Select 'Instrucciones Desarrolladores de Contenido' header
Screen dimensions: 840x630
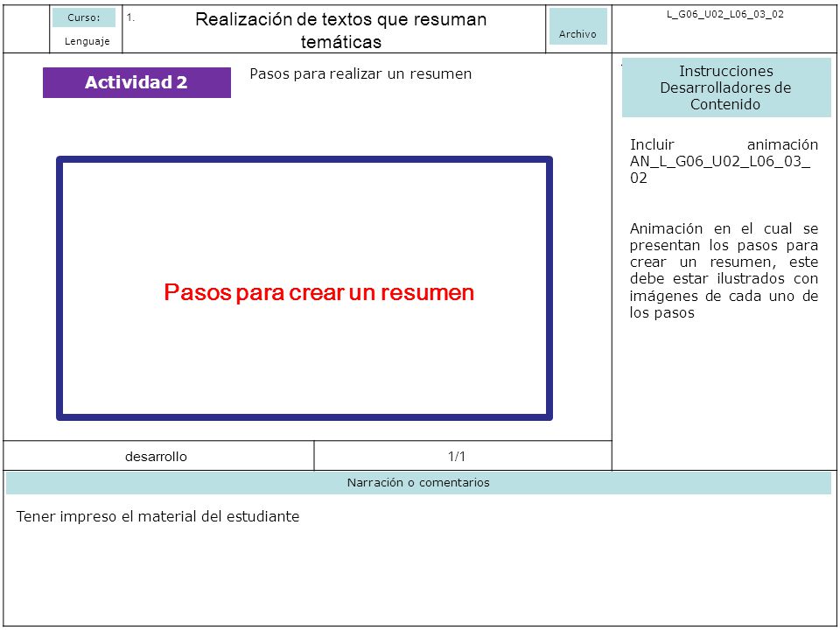726,87
